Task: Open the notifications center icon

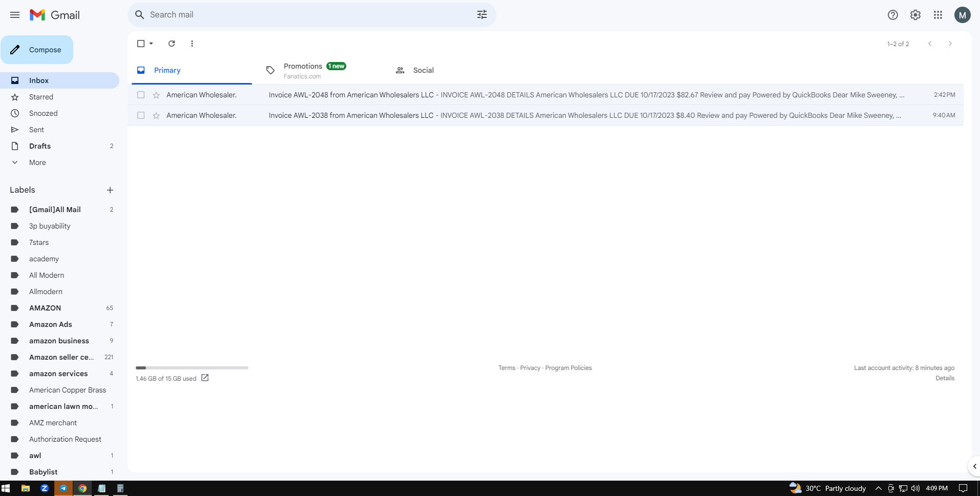Action: pyautogui.click(x=963, y=488)
